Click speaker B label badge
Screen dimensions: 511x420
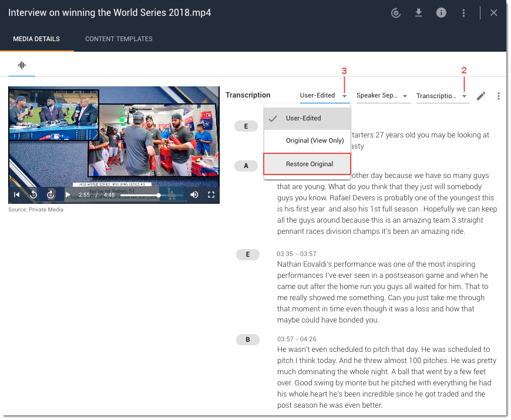(248, 340)
